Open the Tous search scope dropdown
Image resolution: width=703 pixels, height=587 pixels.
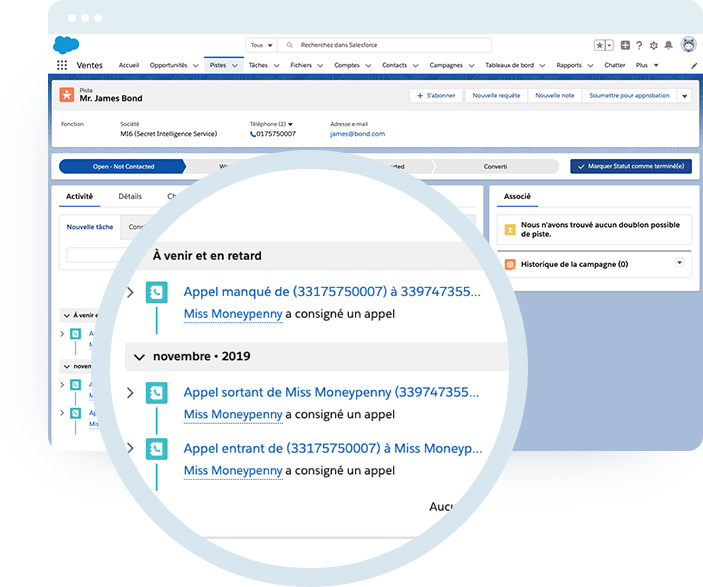261,45
